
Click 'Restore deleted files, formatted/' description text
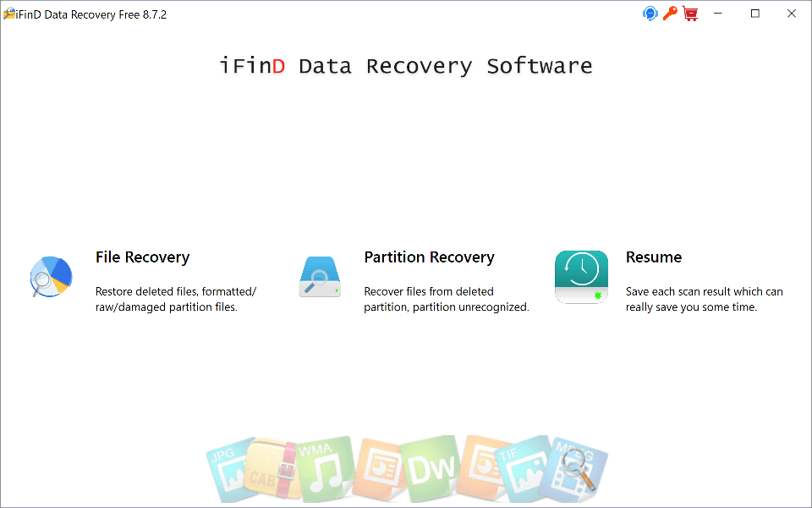pyautogui.click(x=176, y=291)
